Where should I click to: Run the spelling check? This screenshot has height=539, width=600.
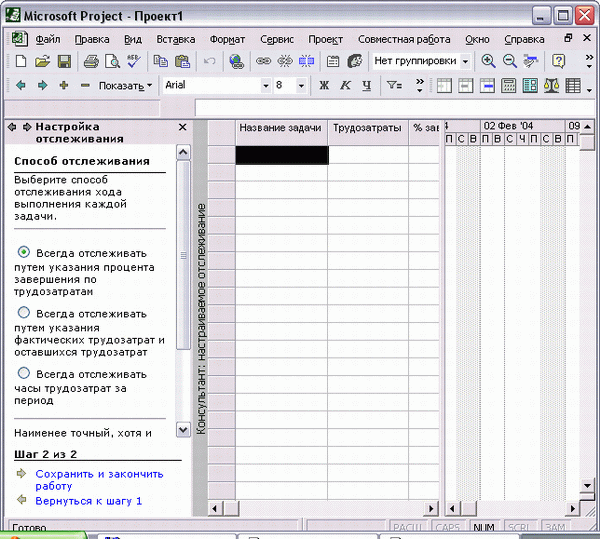134,61
